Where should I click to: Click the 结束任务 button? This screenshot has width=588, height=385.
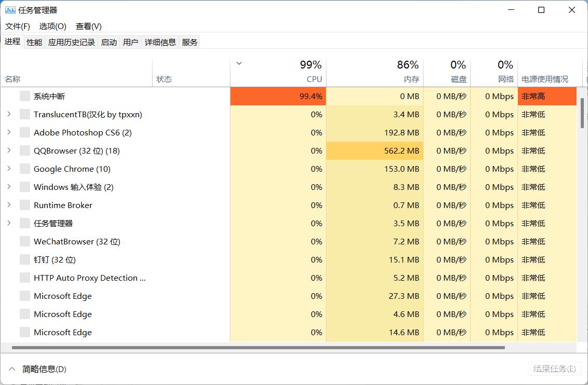pos(554,369)
